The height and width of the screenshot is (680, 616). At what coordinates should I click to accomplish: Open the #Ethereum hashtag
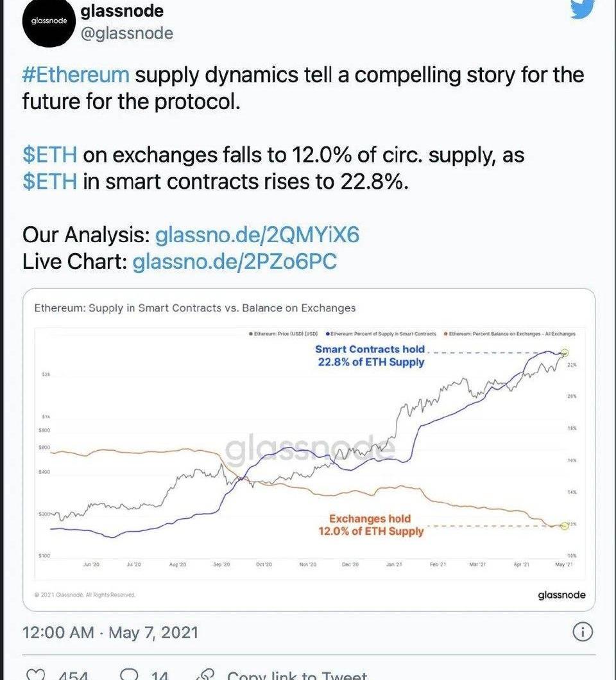tap(76, 75)
